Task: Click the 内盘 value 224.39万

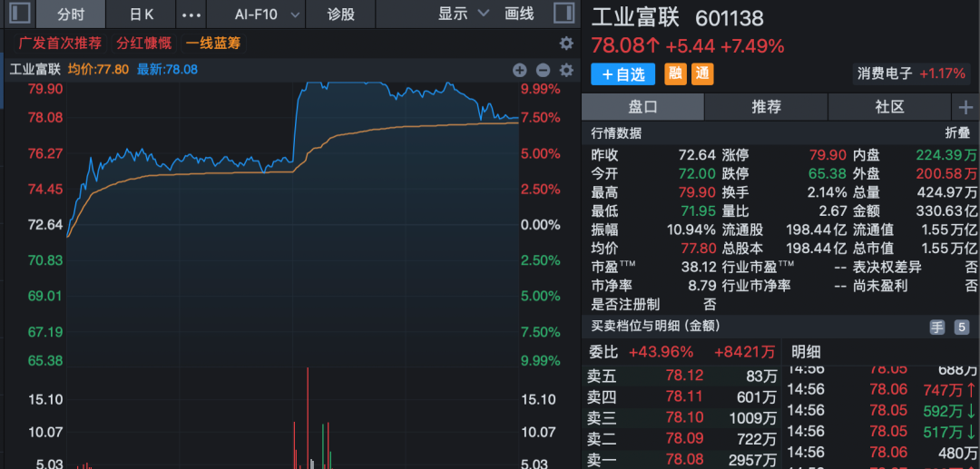Action: point(946,155)
